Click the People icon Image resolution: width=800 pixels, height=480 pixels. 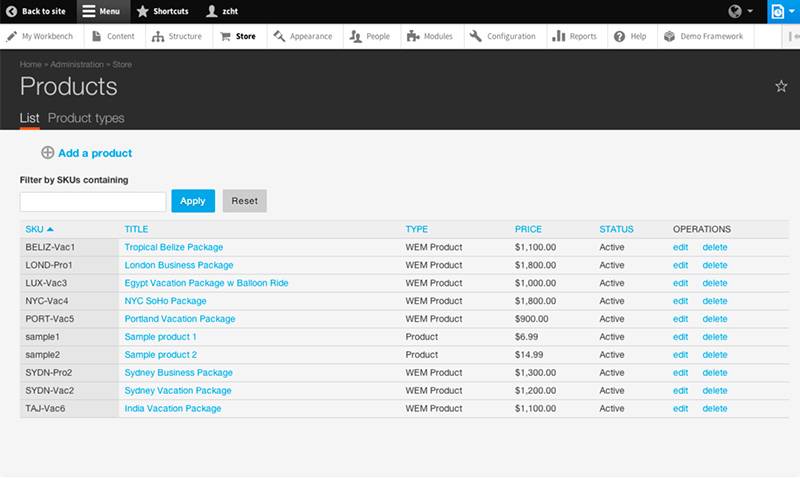356,36
